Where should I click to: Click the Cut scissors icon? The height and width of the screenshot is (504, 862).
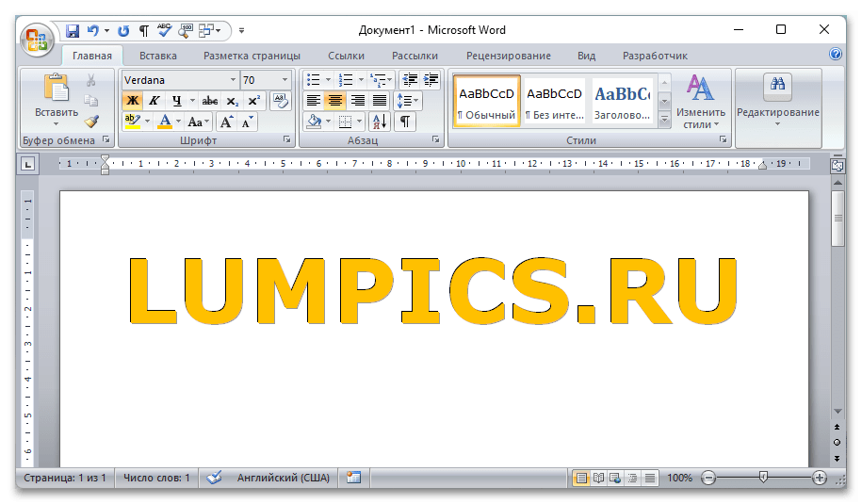click(x=91, y=81)
